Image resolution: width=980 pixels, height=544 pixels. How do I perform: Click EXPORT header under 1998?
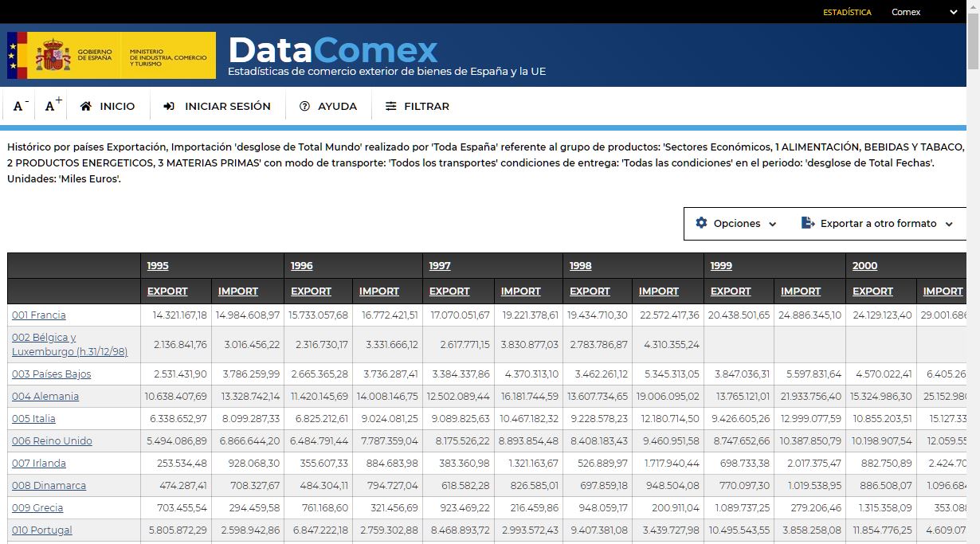coord(590,292)
